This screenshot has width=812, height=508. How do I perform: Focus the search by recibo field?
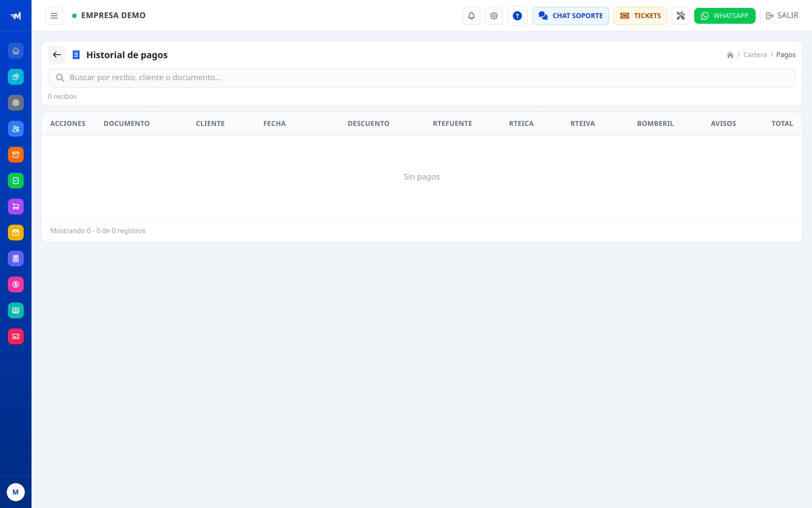[x=422, y=78]
